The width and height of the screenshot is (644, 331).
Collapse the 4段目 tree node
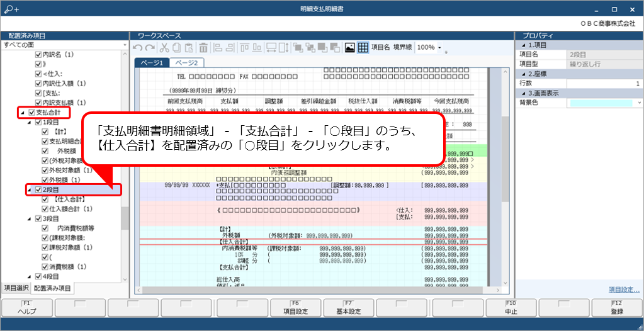[x=30, y=276]
